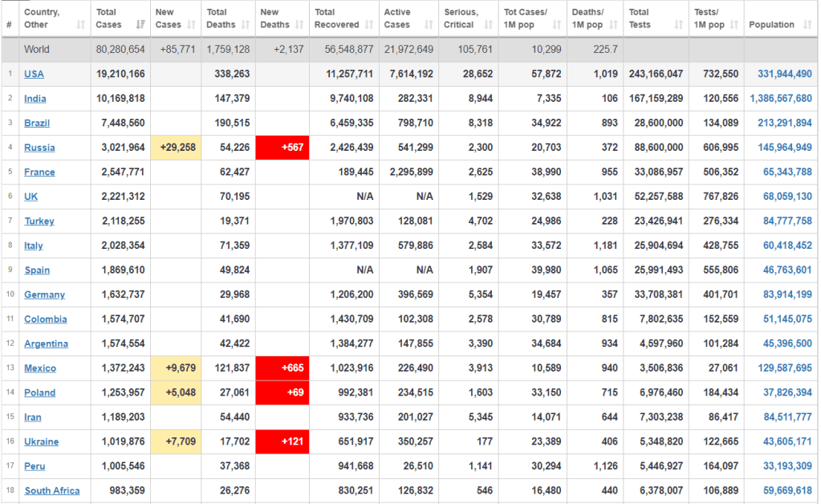
Task: Click Russia's yellow +29,258 new cases cell
Action: coord(176,148)
